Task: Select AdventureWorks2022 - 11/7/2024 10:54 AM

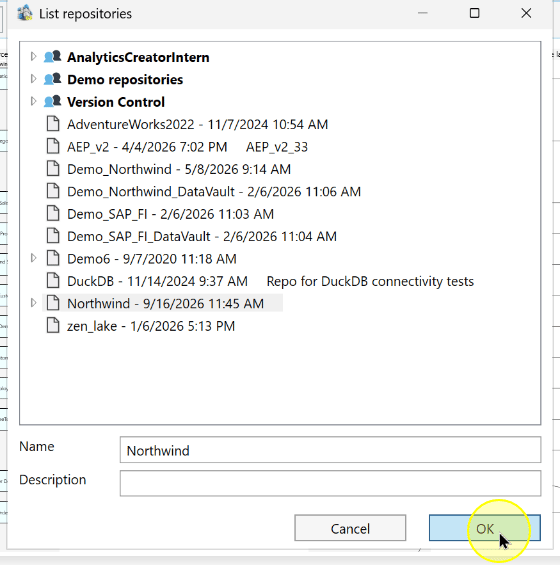Action: click(197, 124)
